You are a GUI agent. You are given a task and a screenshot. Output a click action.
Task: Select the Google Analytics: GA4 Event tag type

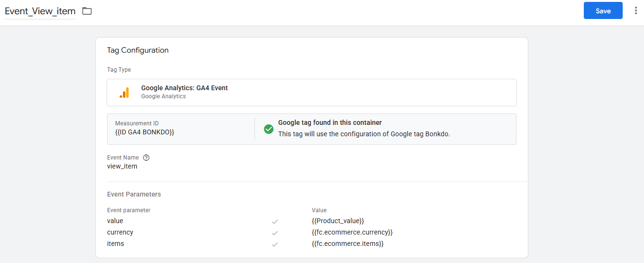click(311, 92)
